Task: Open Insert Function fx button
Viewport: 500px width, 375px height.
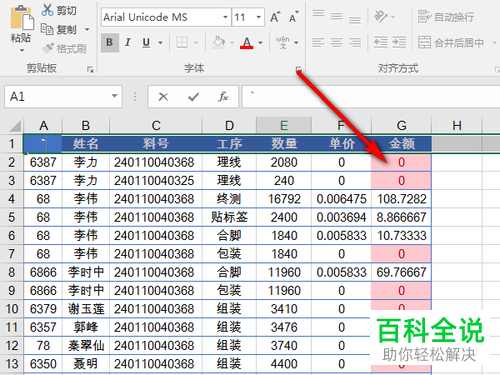Action: pos(223,97)
